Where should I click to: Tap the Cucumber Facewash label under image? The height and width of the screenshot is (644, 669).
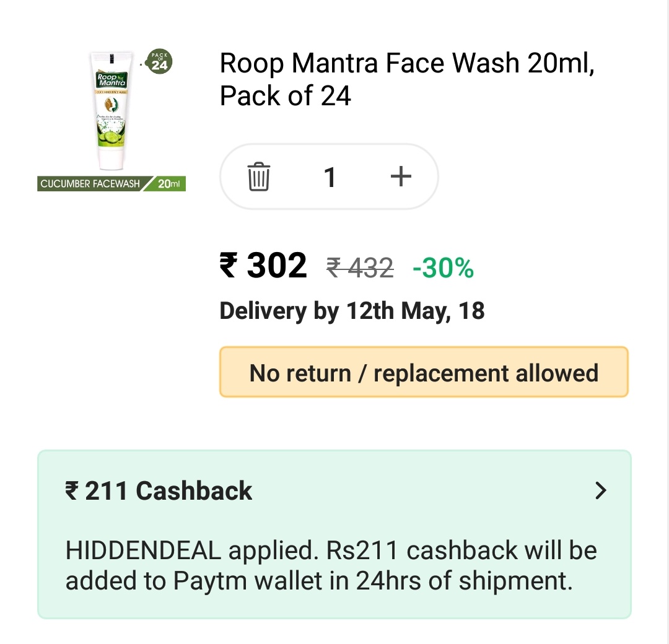(90, 184)
